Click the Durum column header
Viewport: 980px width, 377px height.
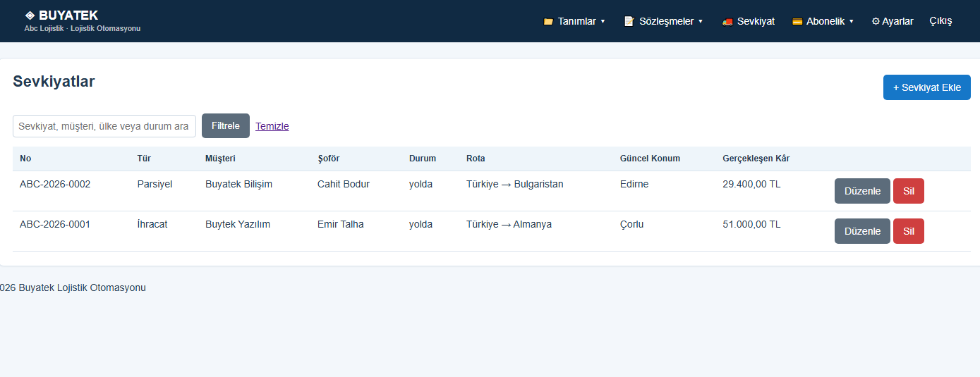coord(423,159)
